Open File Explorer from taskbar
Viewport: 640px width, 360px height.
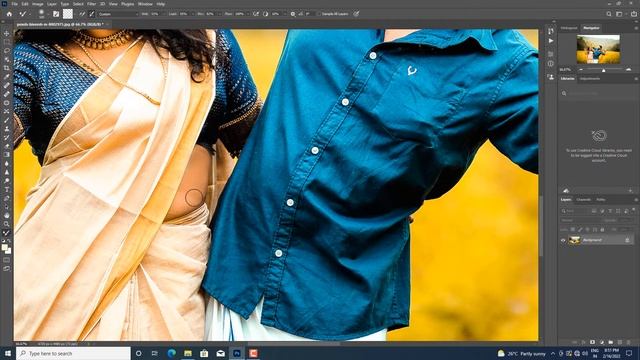point(188,353)
